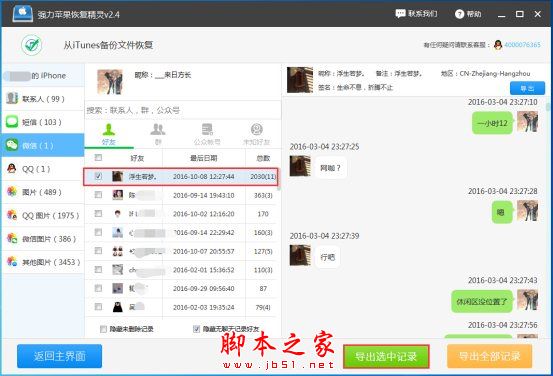Toggle the select-all checkbox in table header
553x376 pixels.
(x=98, y=158)
